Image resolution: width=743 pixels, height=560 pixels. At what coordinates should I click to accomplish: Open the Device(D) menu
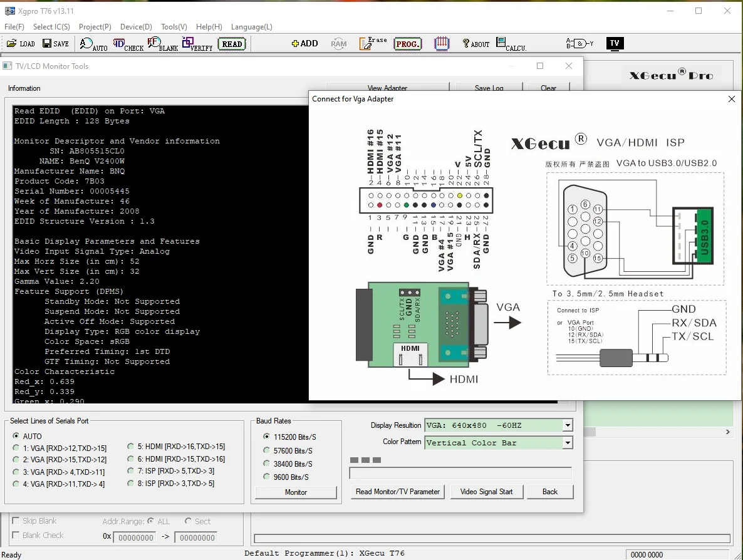(136, 27)
